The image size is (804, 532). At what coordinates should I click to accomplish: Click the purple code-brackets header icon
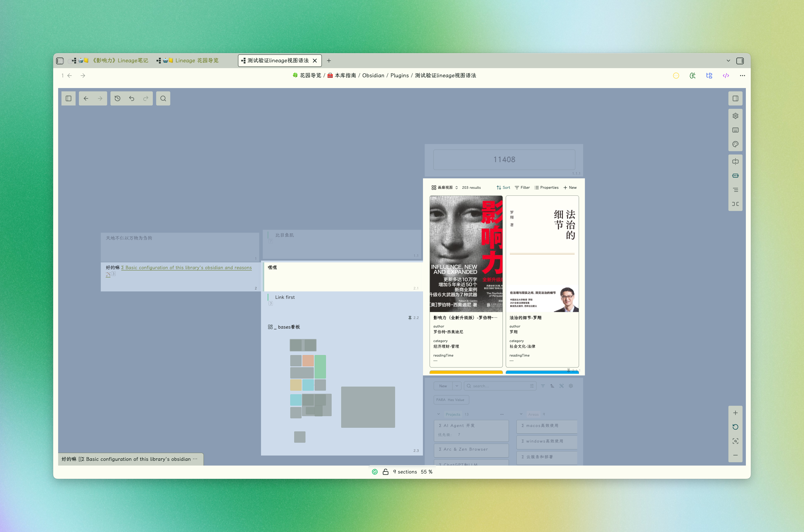click(x=726, y=76)
